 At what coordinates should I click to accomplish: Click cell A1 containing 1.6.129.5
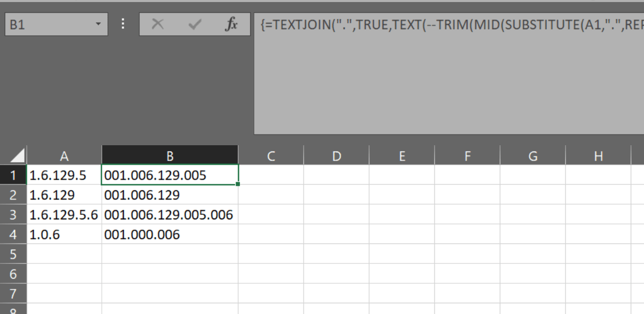(x=64, y=175)
